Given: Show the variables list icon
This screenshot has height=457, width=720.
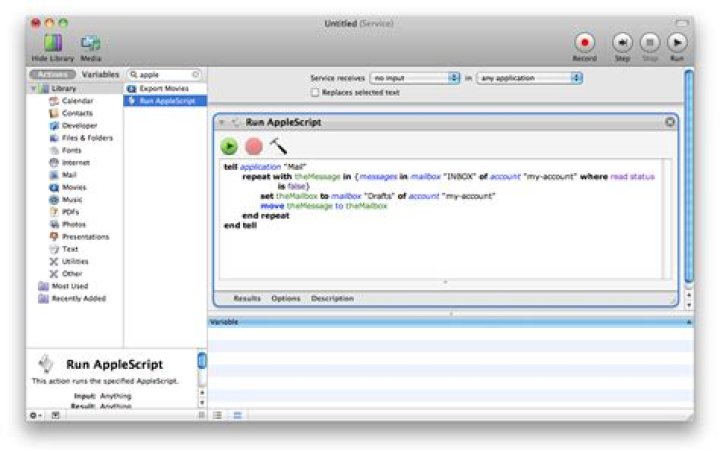Looking at the screenshot, I should click(237, 415).
